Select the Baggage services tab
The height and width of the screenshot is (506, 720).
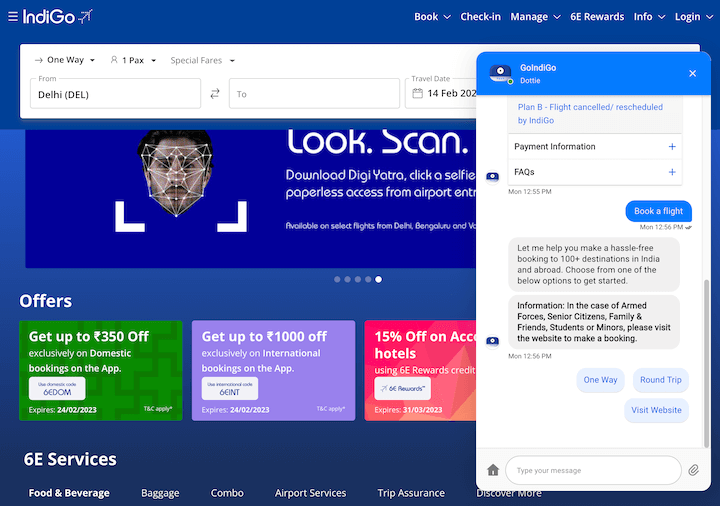point(160,493)
